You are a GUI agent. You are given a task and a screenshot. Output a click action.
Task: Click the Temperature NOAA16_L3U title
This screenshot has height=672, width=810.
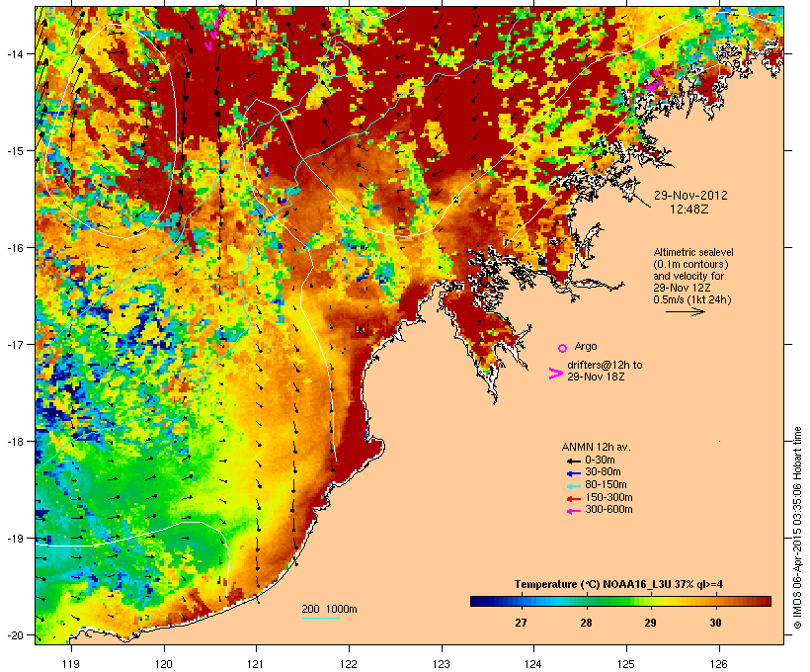618,584
